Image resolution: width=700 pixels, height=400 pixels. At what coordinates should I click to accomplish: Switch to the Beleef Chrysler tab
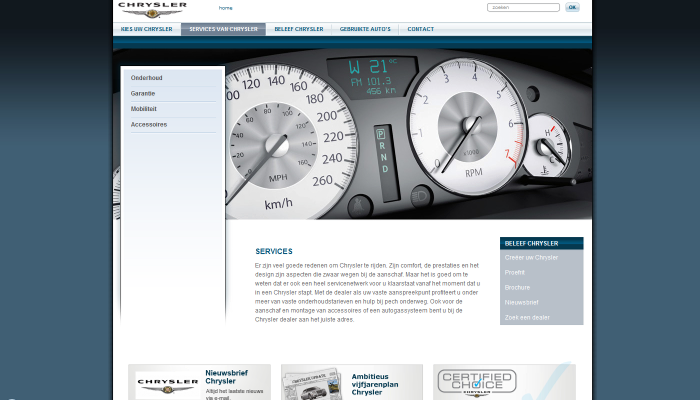(298, 29)
